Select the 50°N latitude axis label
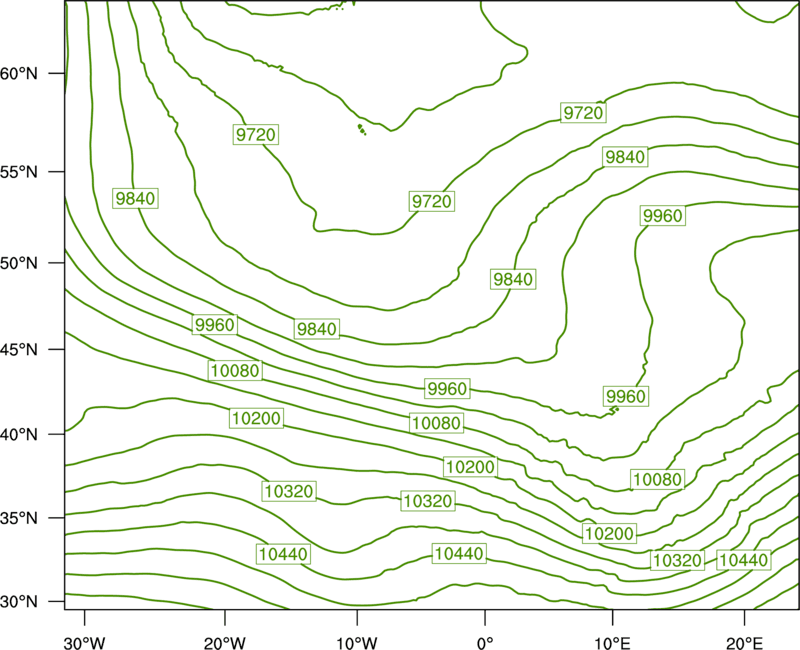800x650 pixels. [x=19, y=263]
